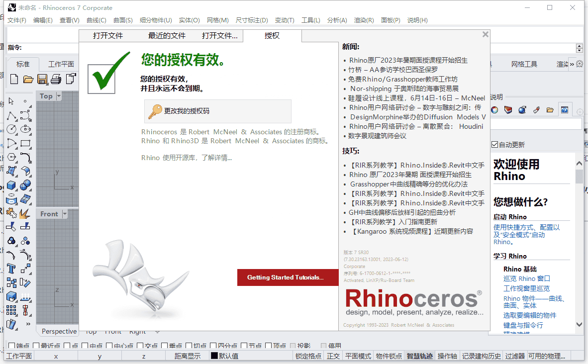Screen dimensions: 588x364
Task: Select the text object tool
Action: [x=11, y=268]
